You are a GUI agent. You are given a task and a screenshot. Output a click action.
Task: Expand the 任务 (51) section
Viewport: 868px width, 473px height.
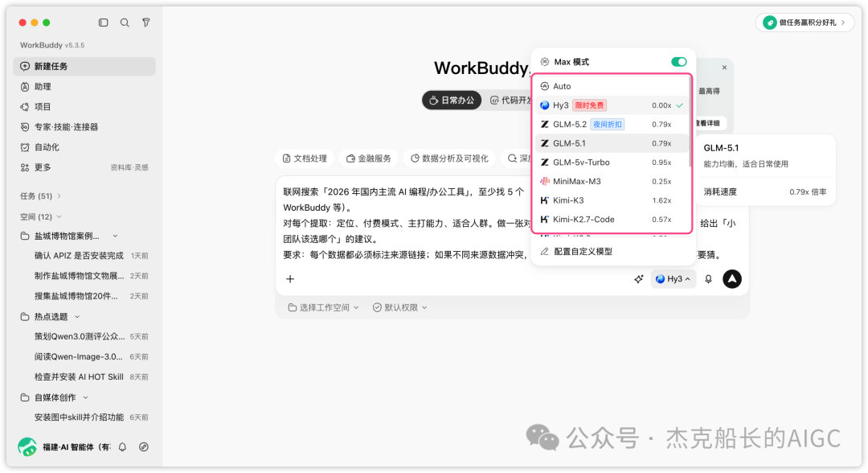point(40,196)
